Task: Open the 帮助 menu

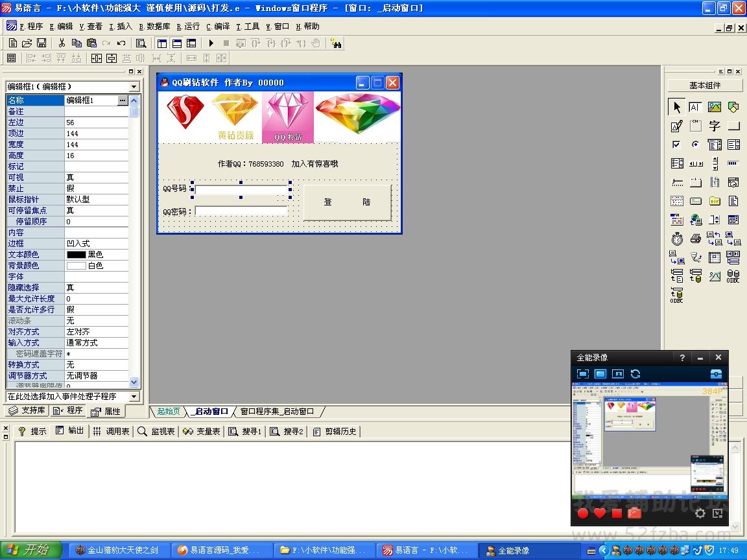Action: point(307,26)
